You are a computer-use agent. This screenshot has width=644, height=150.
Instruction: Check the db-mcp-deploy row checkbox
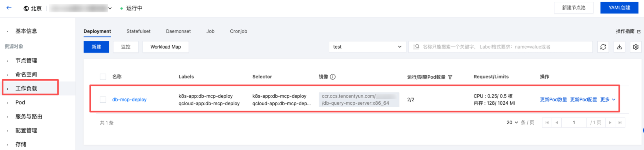pos(103,100)
